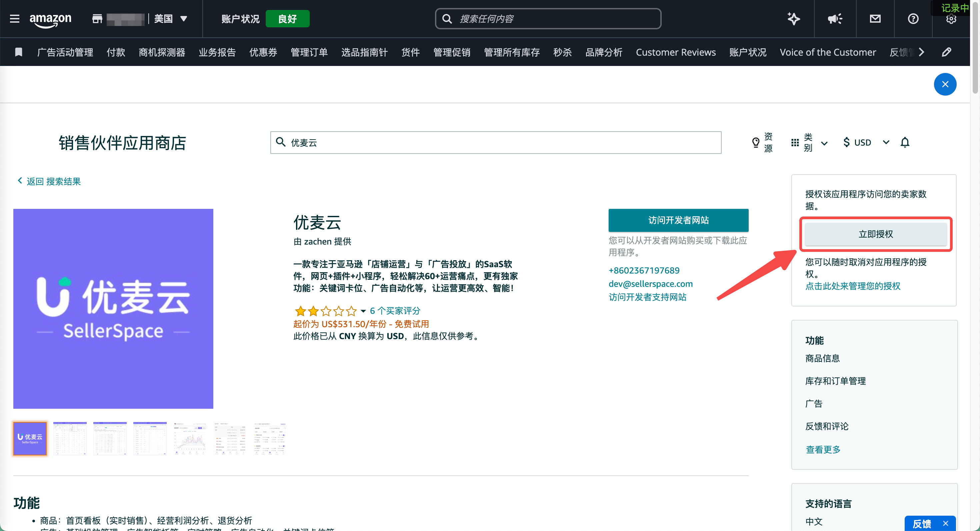Open 广告活动管理 menu item
Viewport: 980px width, 531px height.
tap(65, 52)
